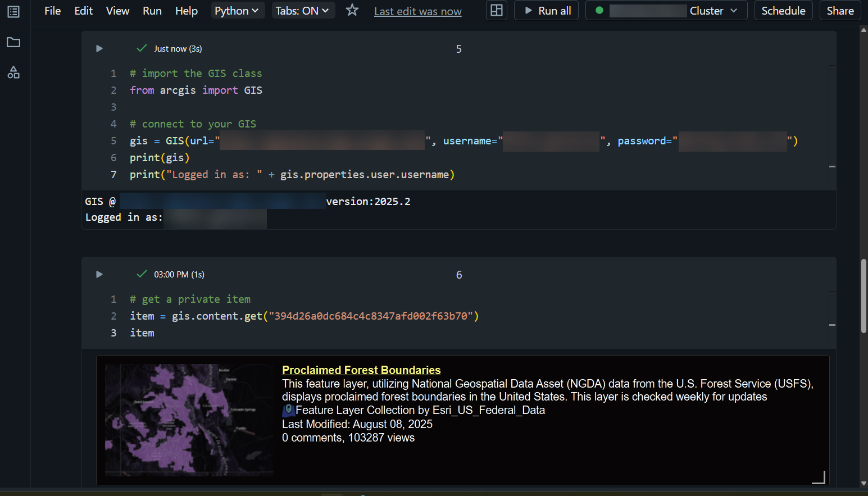The width and height of the screenshot is (868, 496).
Task: Run the private item cell
Action: pyautogui.click(x=99, y=275)
